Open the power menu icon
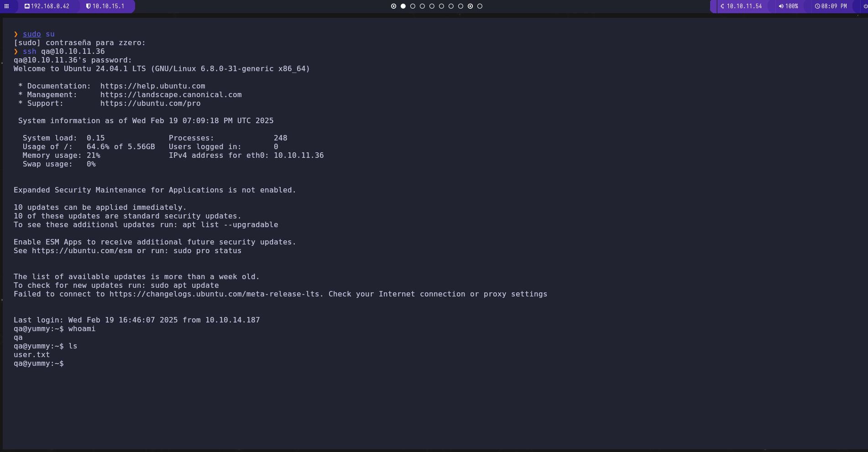This screenshot has height=452, width=868. point(865,6)
